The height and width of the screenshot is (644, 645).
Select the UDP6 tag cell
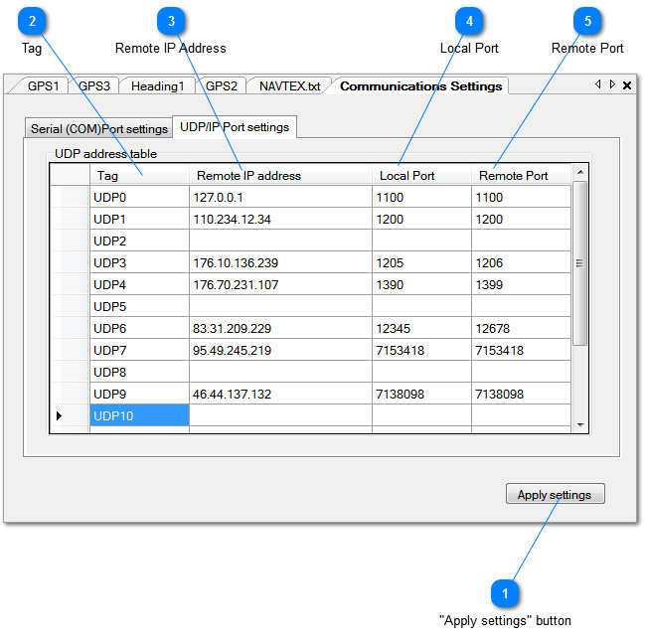coord(139,328)
